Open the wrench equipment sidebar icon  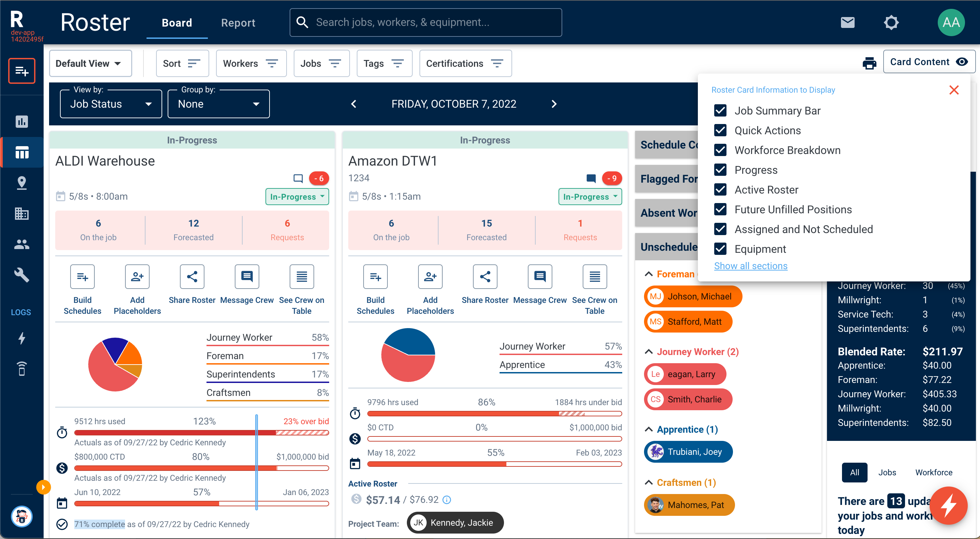point(22,275)
